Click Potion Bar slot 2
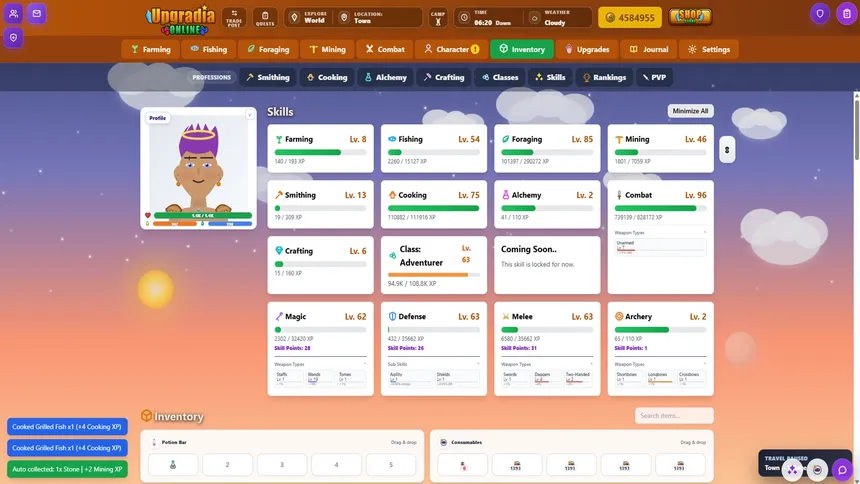The image size is (860, 484). tap(227, 465)
